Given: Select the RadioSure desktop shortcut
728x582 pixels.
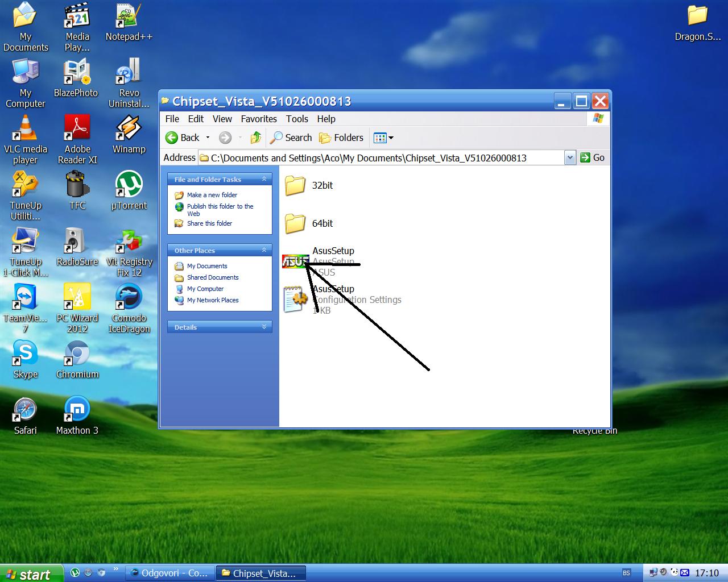Looking at the screenshot, I should coord(77,247).
